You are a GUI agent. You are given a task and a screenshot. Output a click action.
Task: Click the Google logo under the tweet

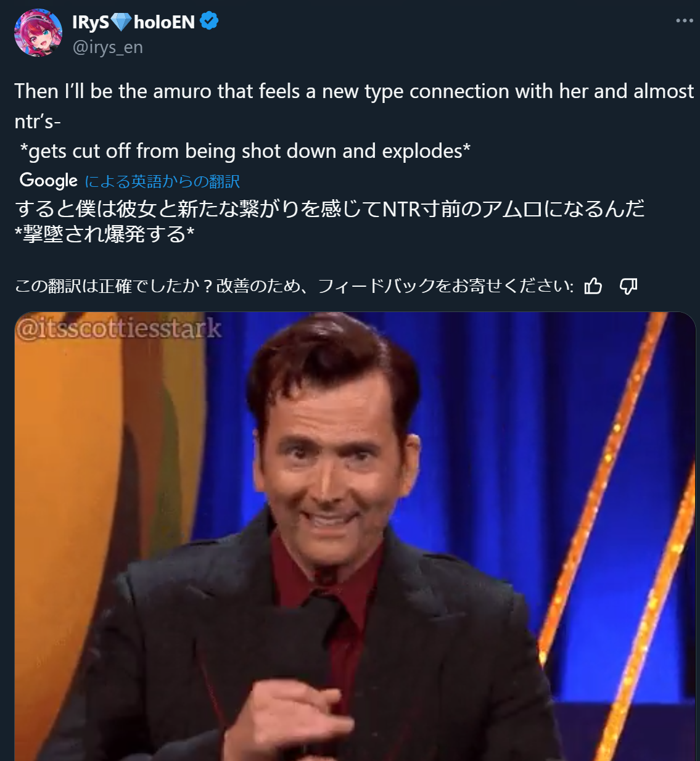click(x=49, y=180)
